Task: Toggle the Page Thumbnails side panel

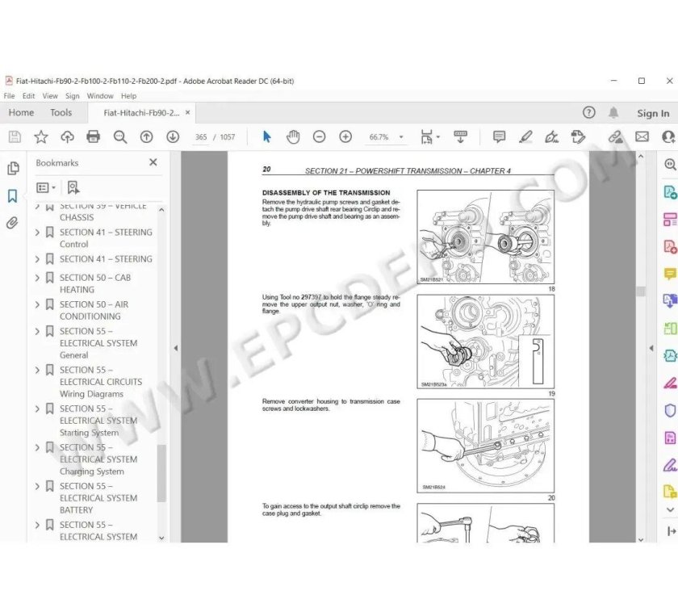Action: 13,168
